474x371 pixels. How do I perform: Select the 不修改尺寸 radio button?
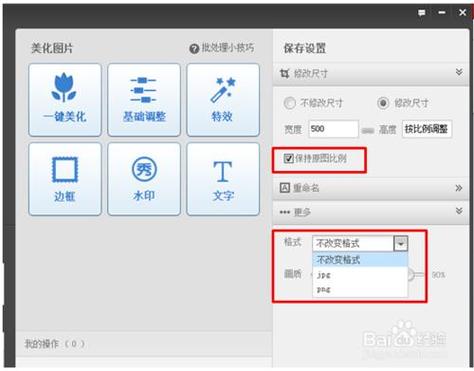tap(289, 103)
